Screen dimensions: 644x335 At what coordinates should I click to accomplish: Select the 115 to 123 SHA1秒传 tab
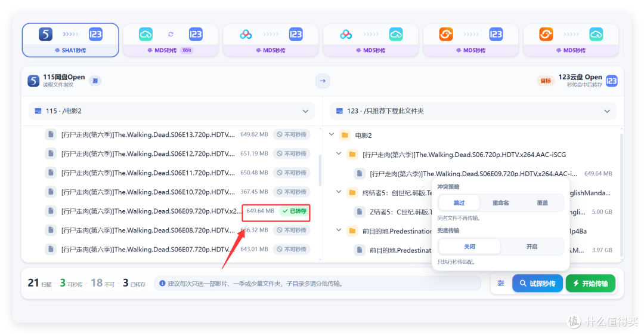pos(70,40)
